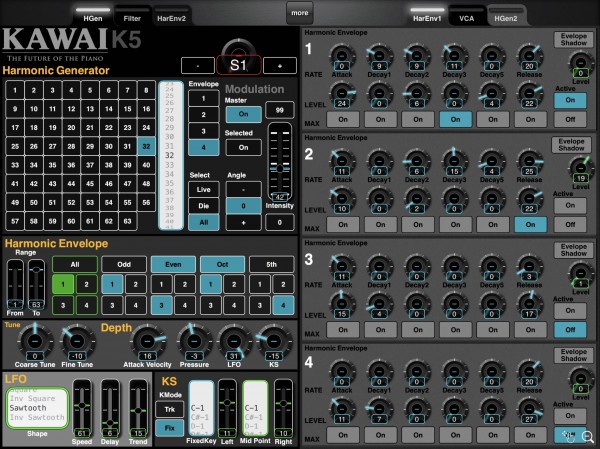The height and width of the screenshot is (449, 600).
Task: Adjust the Attack Velocity depth knob
Action: tap(147, 341)
